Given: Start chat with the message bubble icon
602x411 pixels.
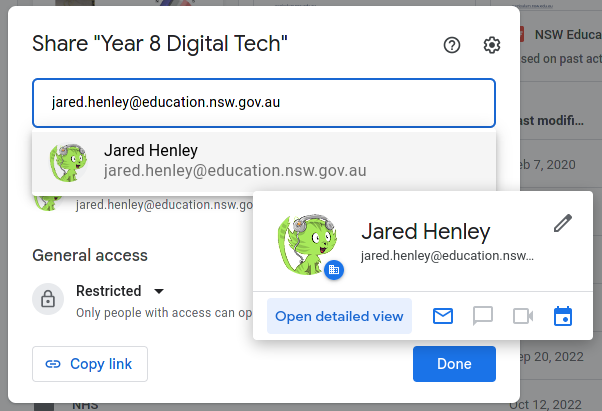Looking at the screenshot, I should coord(483,316).
